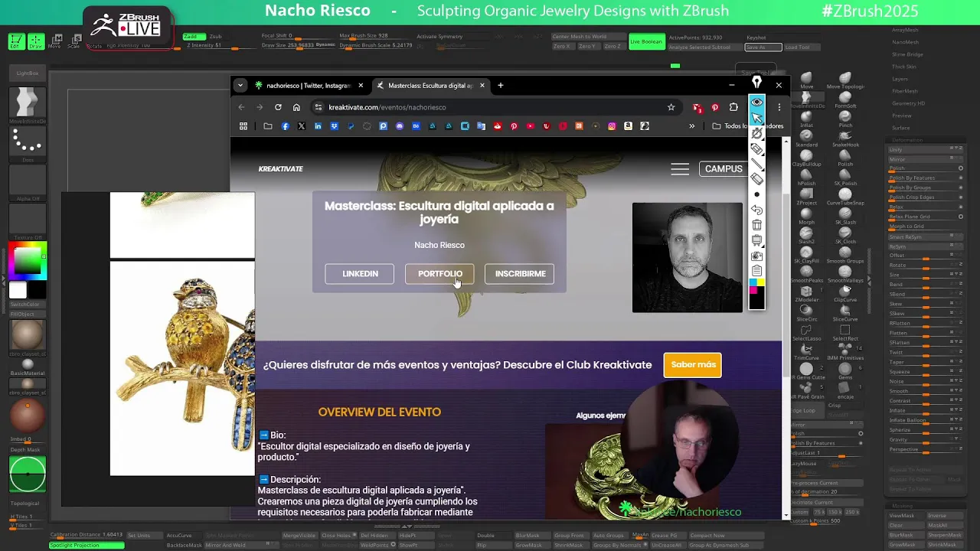
Task: Toggle Activate Symmetry option
Action: (x=439, y=37)
